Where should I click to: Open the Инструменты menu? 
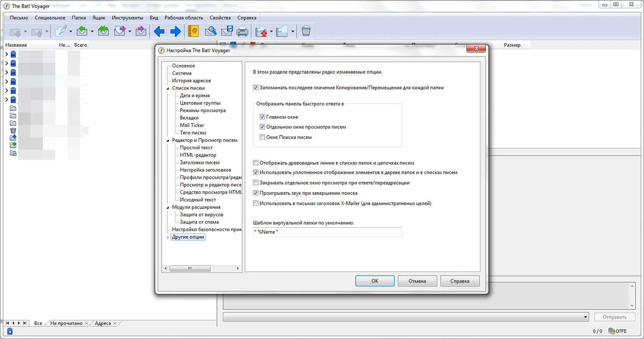tap(127, 18)
